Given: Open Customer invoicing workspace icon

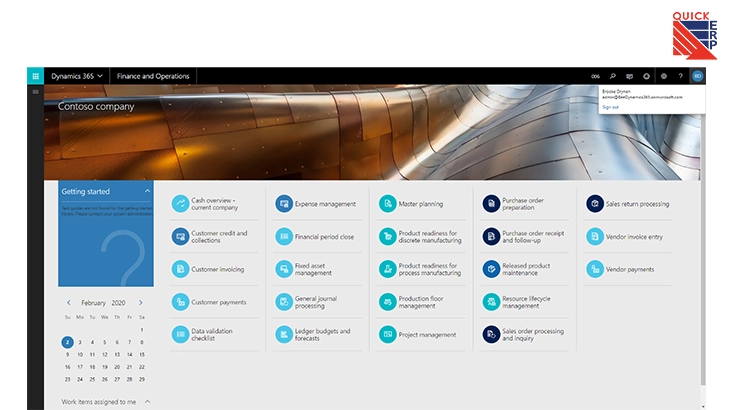Looking at the screenshot, I should click(x=180, y=269).
